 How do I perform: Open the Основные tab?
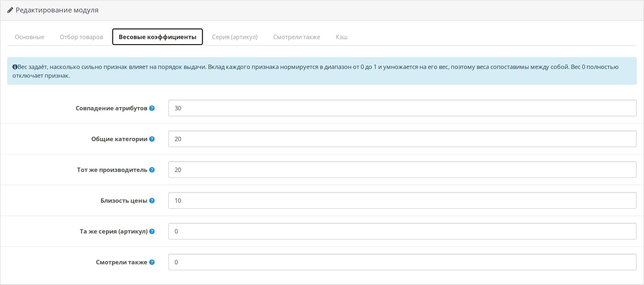(x=29, y=37)
